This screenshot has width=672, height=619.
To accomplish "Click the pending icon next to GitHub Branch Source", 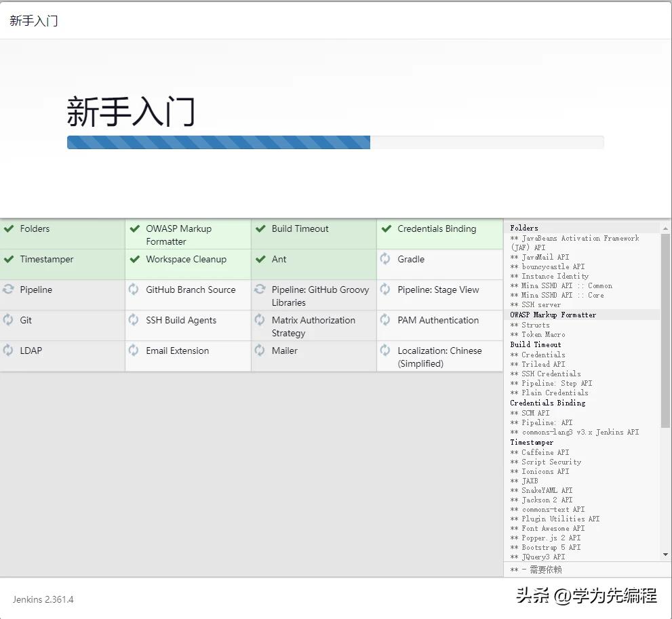I will coord(135,289).
